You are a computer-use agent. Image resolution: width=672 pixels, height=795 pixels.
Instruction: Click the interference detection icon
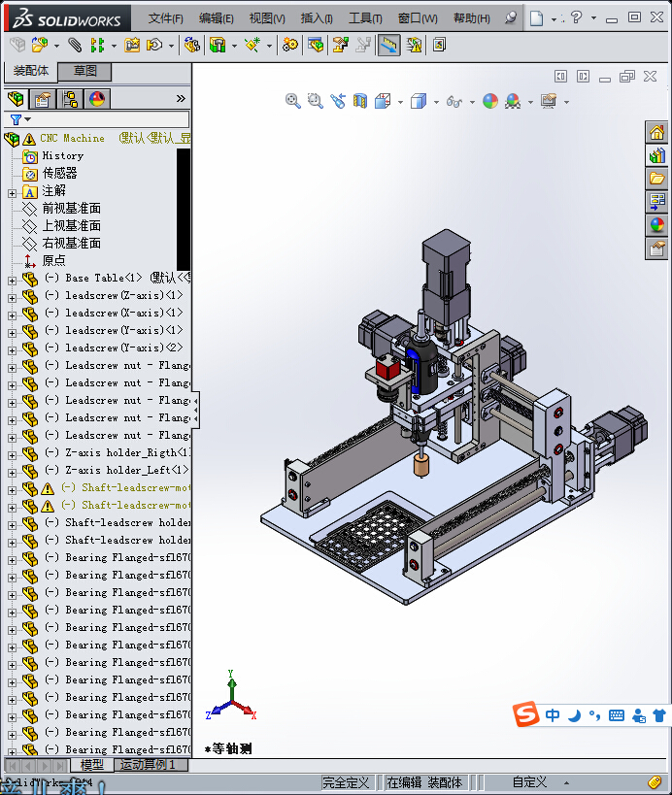click(414, 45)
